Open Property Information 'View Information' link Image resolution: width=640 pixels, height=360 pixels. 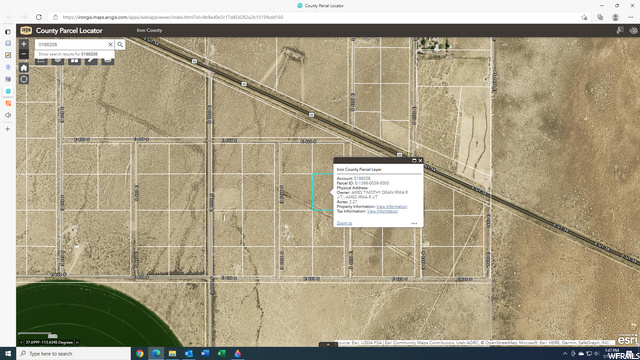pyautogui.click(x=391, y=207)
